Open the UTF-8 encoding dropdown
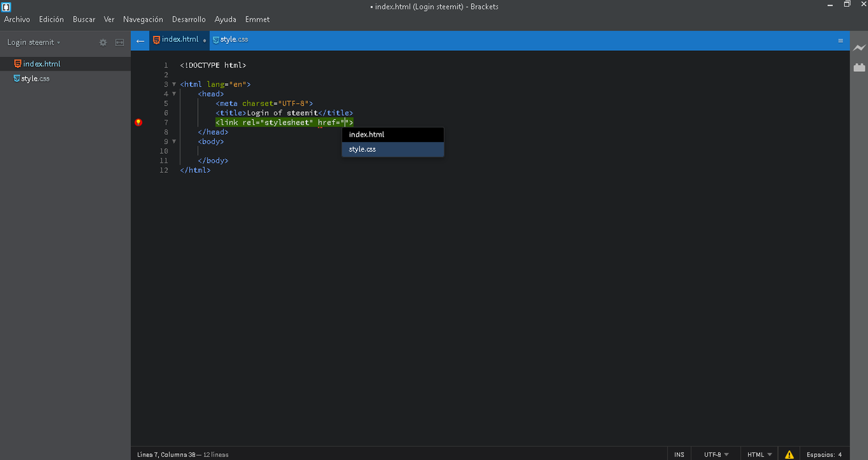 pyautogui.click(x=716, y=455)
